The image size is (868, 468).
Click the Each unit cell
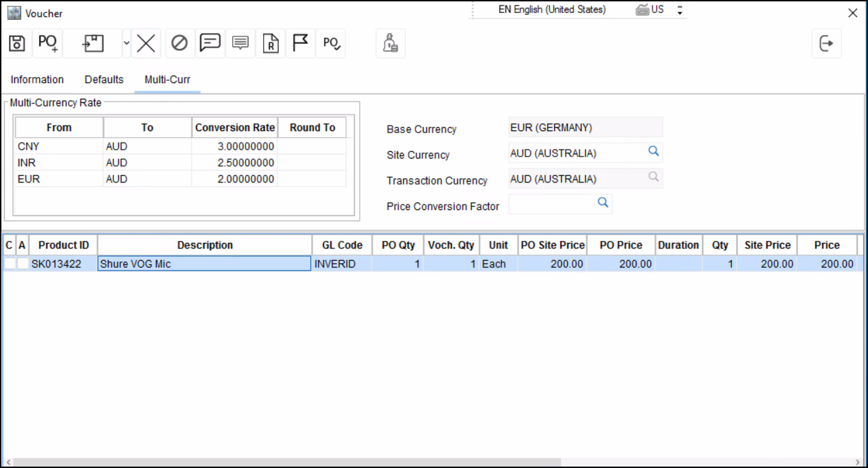[499, 264]
